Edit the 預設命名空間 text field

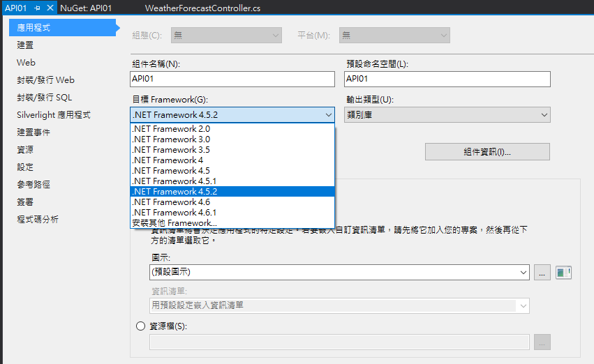(447, 79)
